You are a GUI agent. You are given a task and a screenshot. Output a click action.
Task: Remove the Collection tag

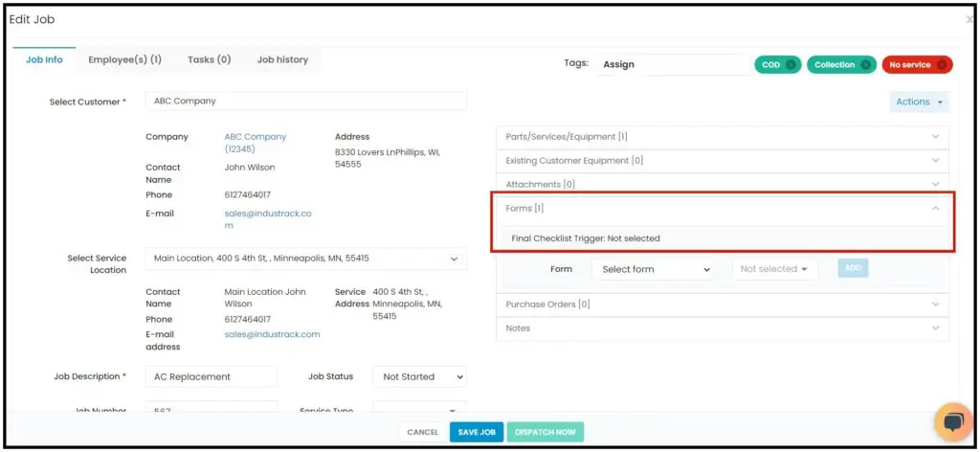865,64
